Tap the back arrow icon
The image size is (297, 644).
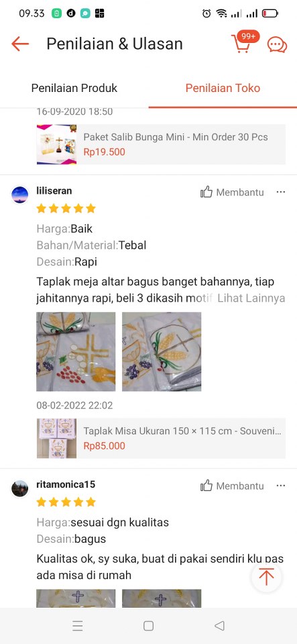[20, 44]
